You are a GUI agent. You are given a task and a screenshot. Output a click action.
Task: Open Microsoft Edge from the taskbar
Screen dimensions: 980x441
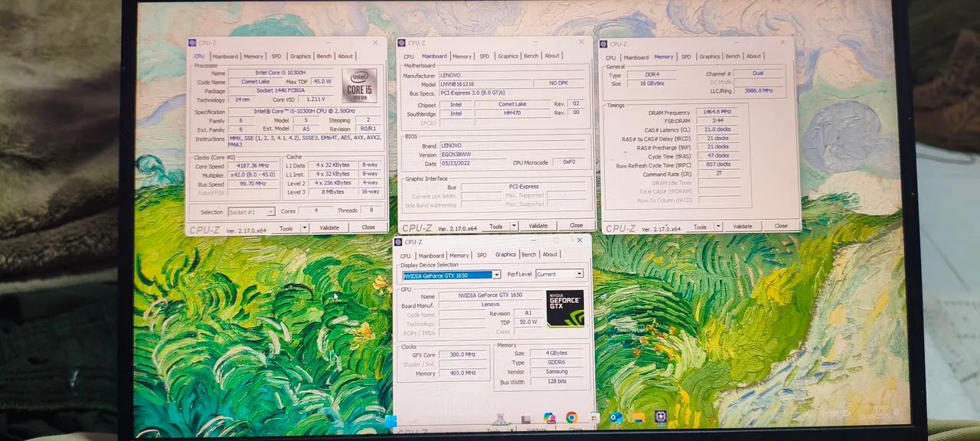(548, 419)
